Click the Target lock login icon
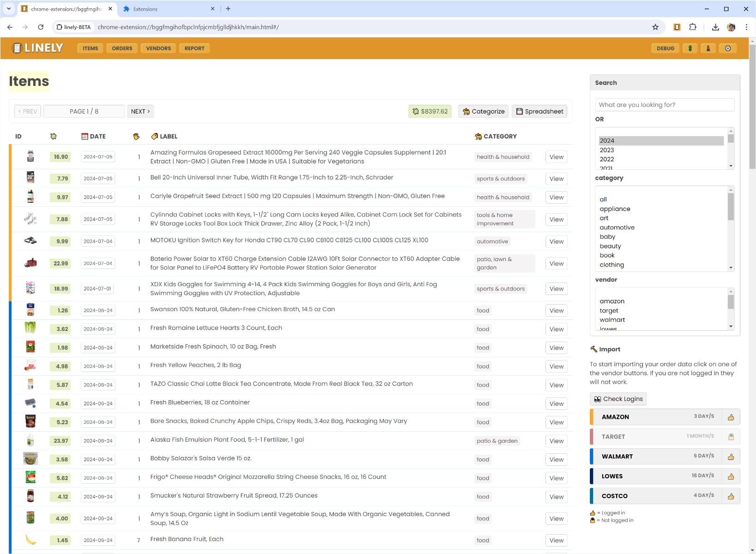The image size is (756, 554). pos(731,437)
